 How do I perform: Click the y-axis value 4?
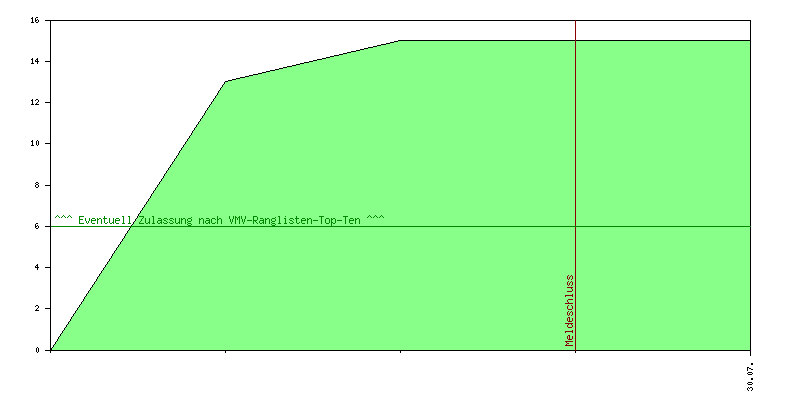[37, 268]
